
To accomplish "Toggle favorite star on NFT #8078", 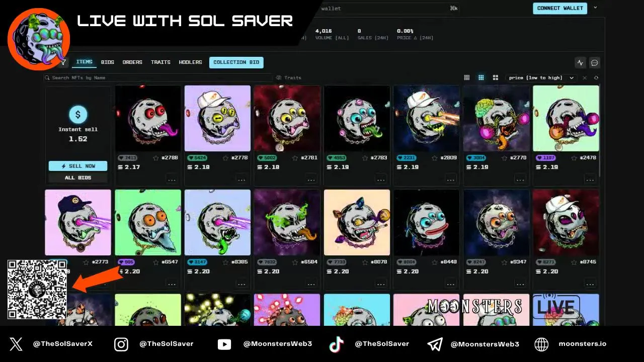I will (365, 262).
